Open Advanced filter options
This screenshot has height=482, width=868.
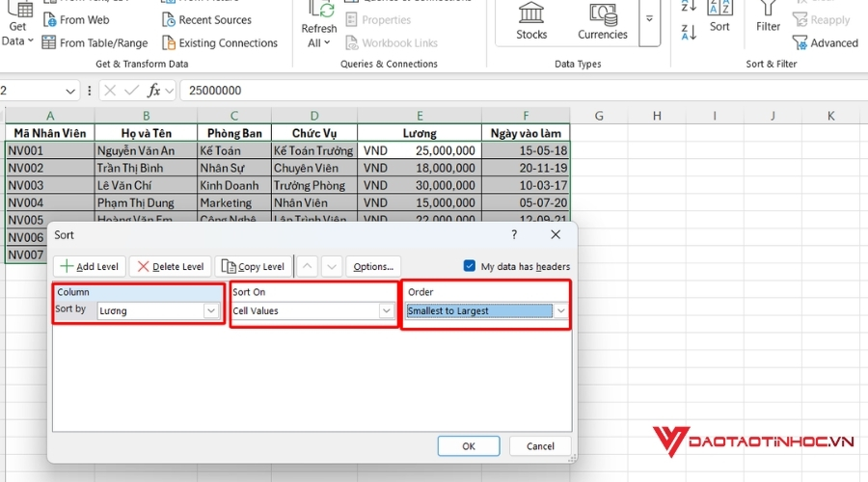pyautogui.click(x=826, y=42)
